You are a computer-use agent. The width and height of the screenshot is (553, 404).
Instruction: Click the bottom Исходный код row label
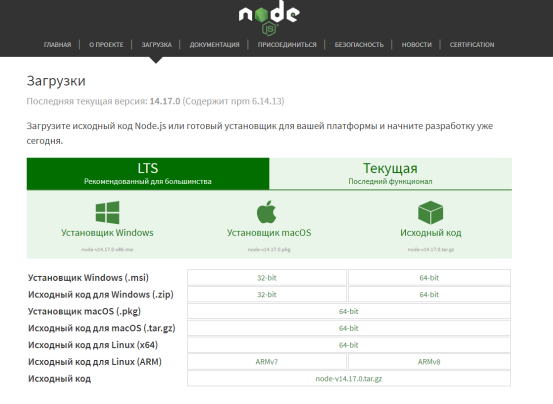59,379
